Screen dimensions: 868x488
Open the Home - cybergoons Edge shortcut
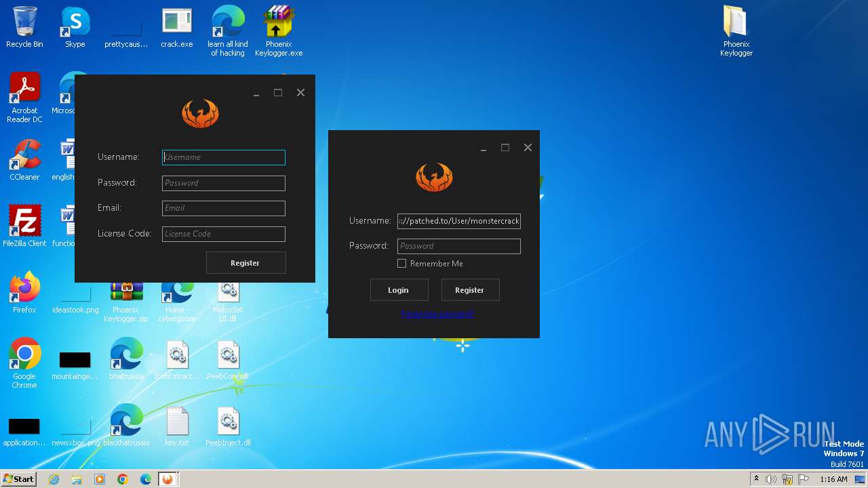click(x=177, y=302)
